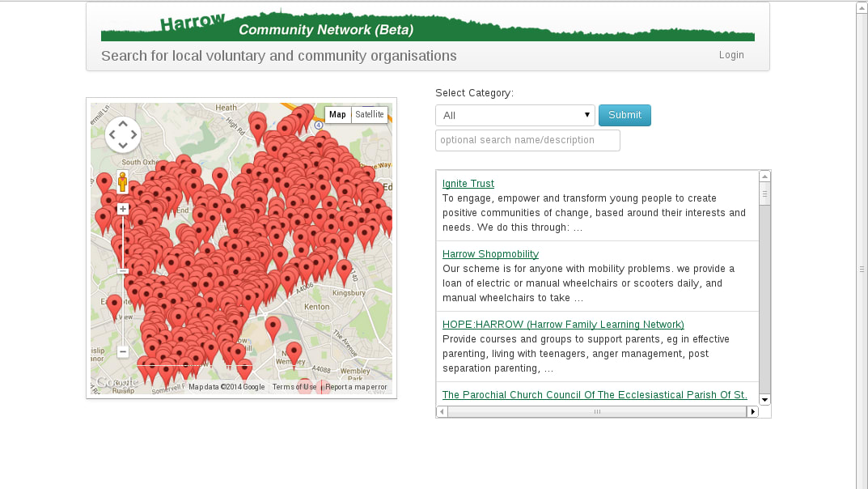
Task: Click the results horizontal scrollbar thumb
Action: [597, 411]
